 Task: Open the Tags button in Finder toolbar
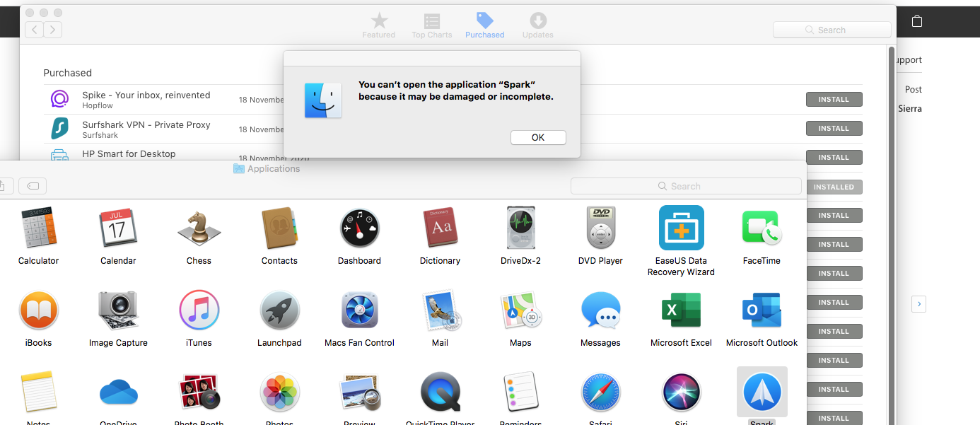33,185
